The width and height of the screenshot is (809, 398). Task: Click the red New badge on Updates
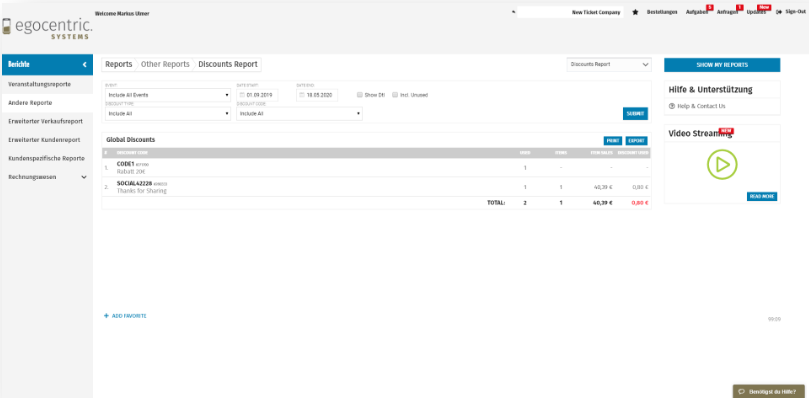pyautogui.click(x=764, y=7)
